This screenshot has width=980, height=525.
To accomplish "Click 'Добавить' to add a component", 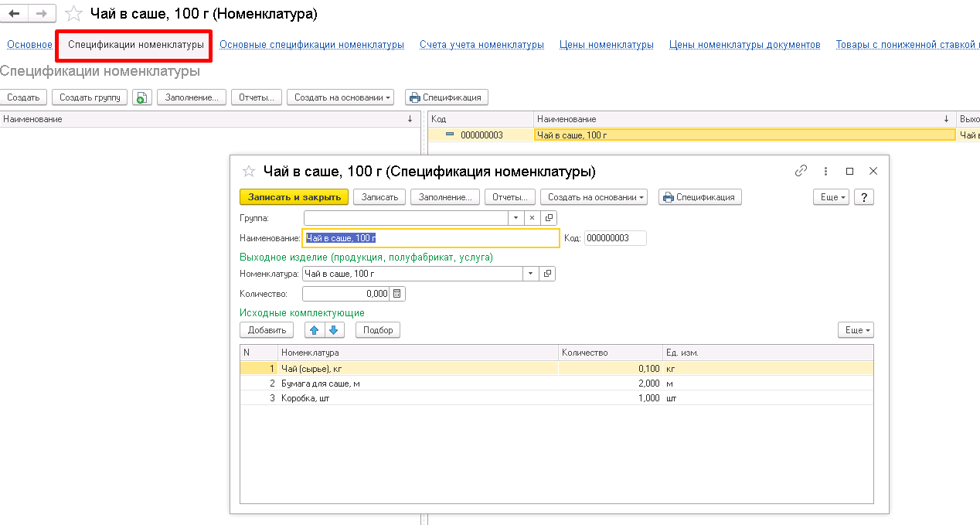I will (267, 330).
